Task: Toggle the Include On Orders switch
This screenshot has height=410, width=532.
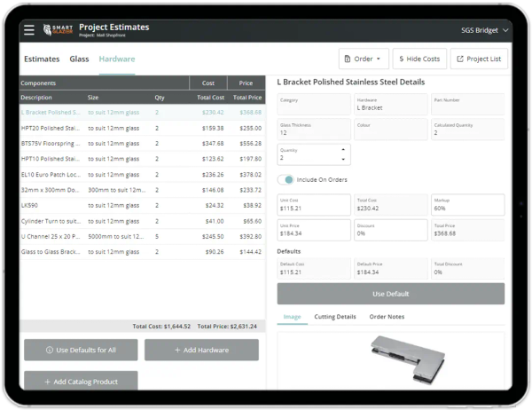Action: [286, 179]
